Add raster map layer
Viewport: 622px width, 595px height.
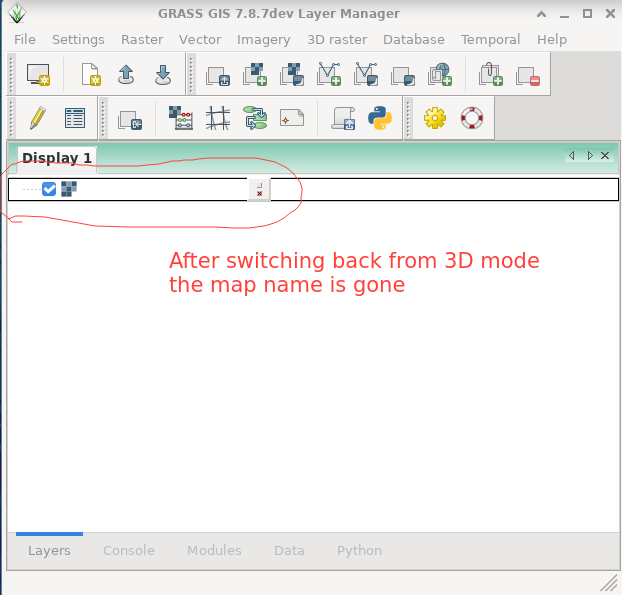click(x=255, y=75)
